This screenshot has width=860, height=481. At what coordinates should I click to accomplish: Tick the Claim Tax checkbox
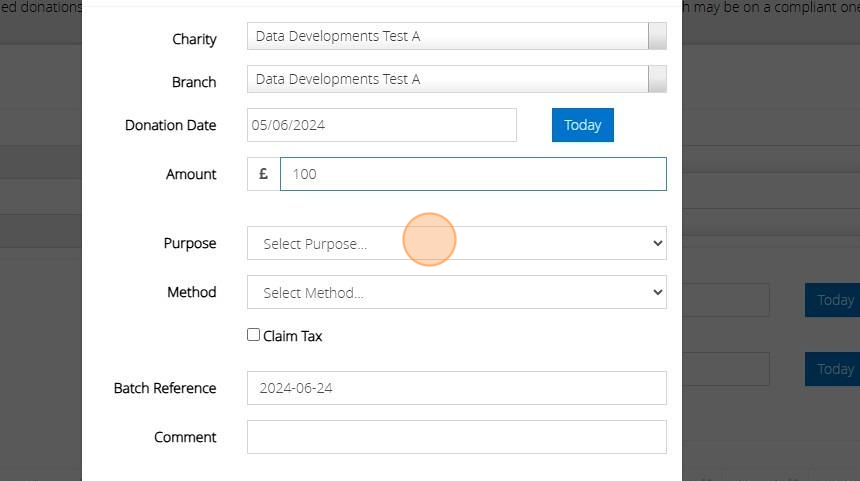click(x=254, y=335)
